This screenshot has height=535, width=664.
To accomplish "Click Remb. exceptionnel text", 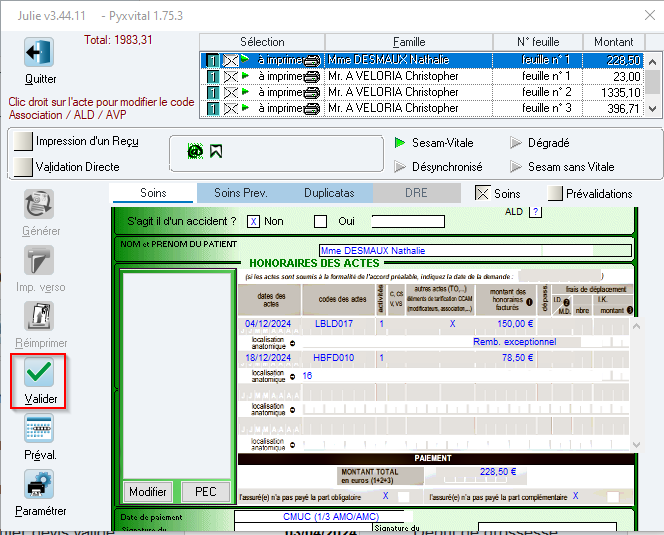I will pos(515,342).
